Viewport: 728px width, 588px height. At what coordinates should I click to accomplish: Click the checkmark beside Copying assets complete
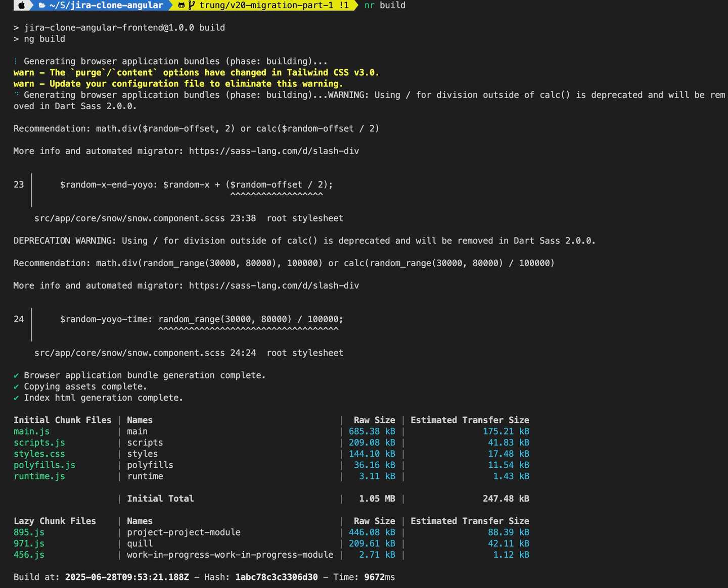pos(16,386)
